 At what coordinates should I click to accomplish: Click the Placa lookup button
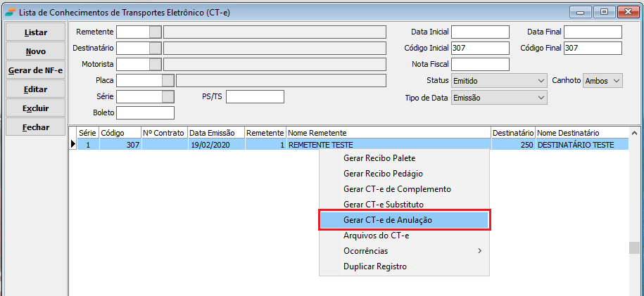pyautogui.click(x=168, y=80)
